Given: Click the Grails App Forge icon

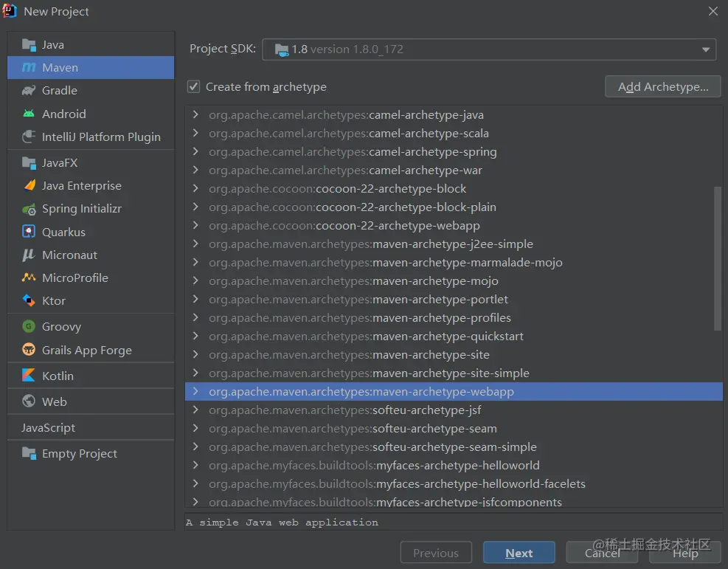Looking at the screenshot, I should [29, 350].
